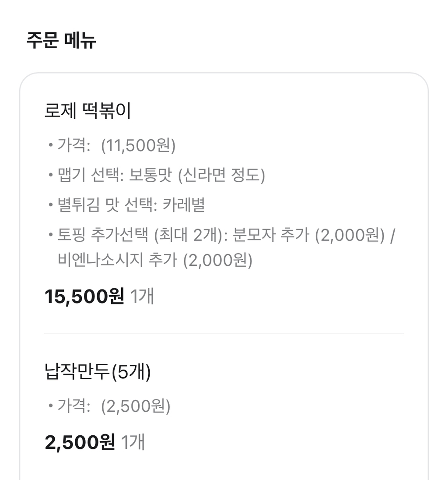Click the divider line between menu items

point(224,333)
